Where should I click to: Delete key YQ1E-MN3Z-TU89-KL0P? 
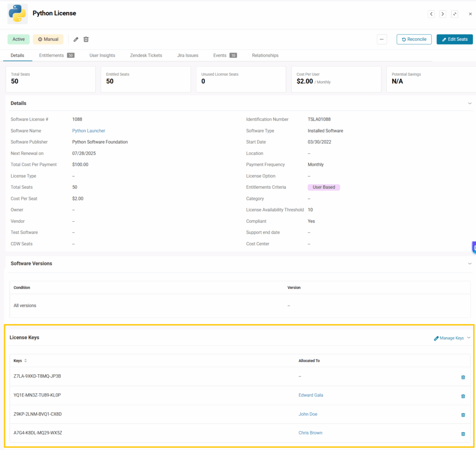tap(463, 396)
